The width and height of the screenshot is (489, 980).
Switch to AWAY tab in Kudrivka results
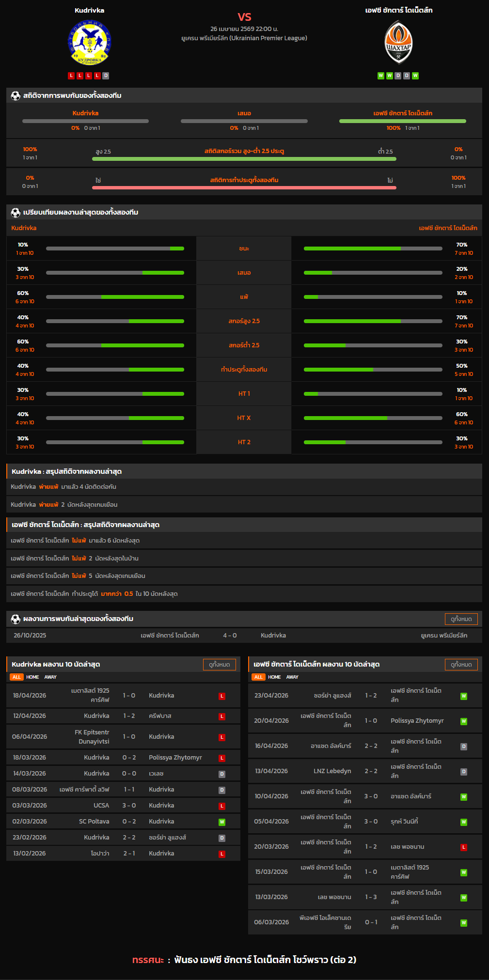click(50, 677)
